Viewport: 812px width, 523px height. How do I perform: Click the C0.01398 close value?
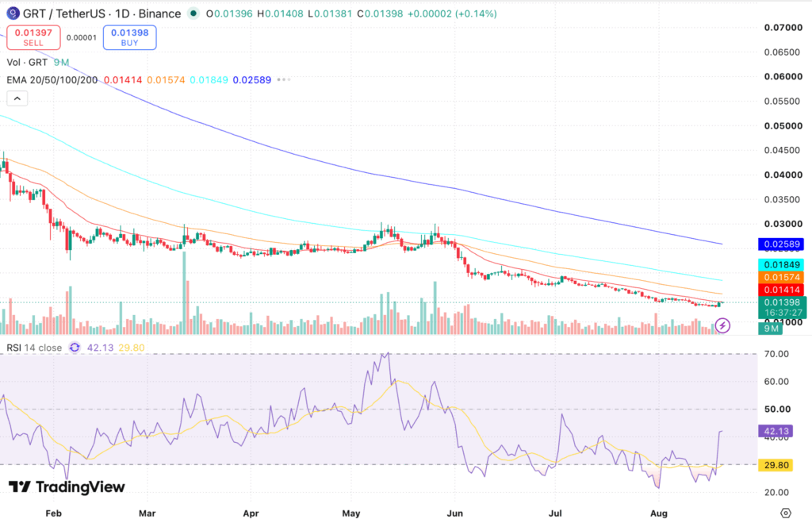380,13
